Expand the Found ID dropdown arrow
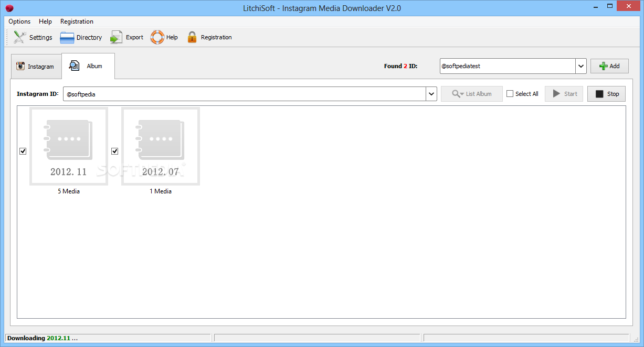This screenshot has height=347, width=644. coord(581,66)
